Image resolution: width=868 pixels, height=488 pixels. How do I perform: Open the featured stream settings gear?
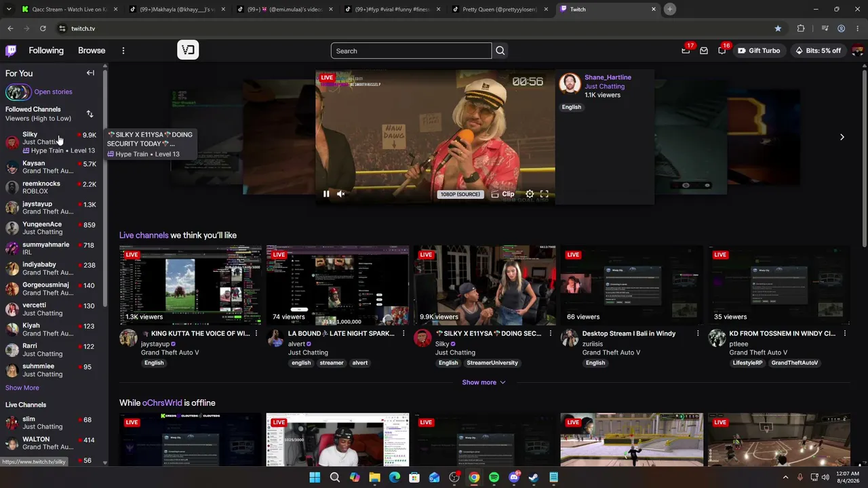530,194
